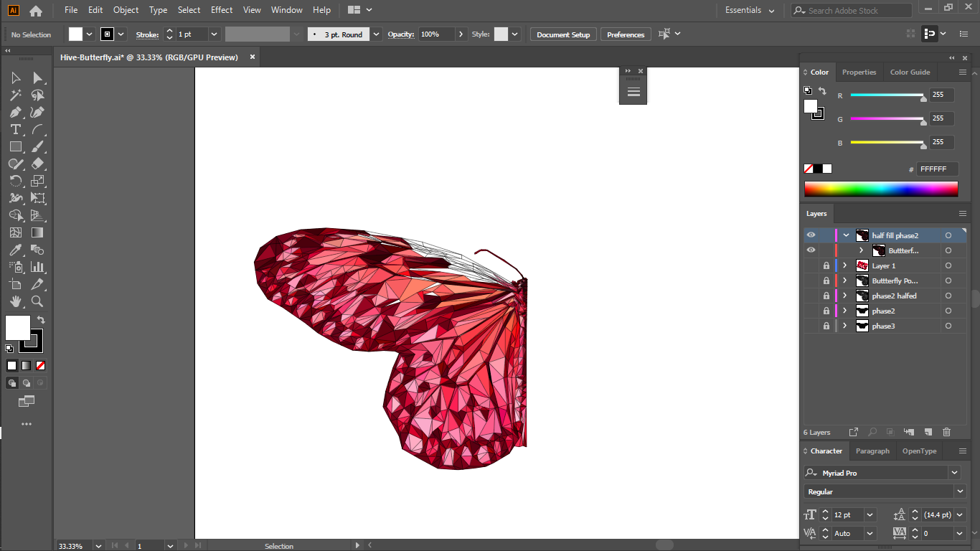Choose the Rotate tool
This screenshot has height=551, width=980.
[16, 181]
